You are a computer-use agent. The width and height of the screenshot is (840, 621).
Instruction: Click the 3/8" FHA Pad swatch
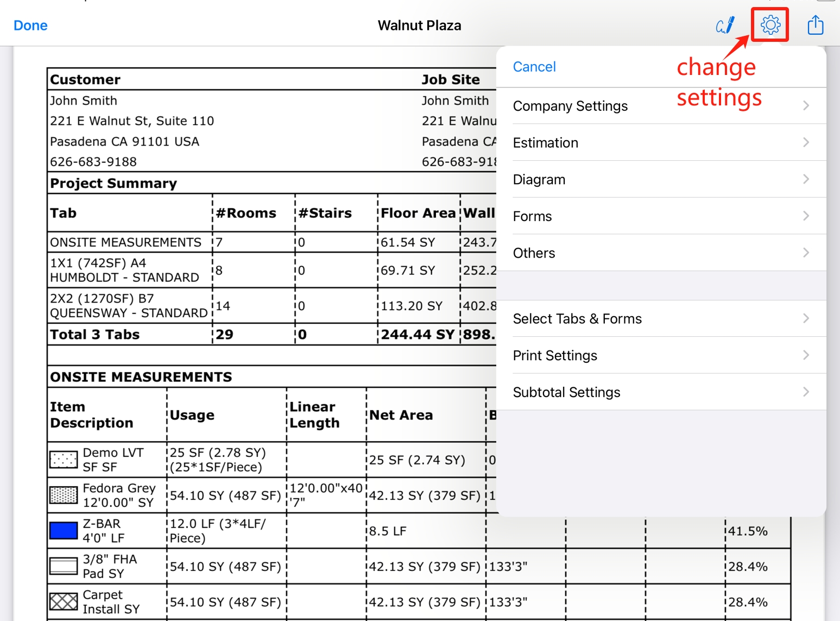[x=64, y=566]
